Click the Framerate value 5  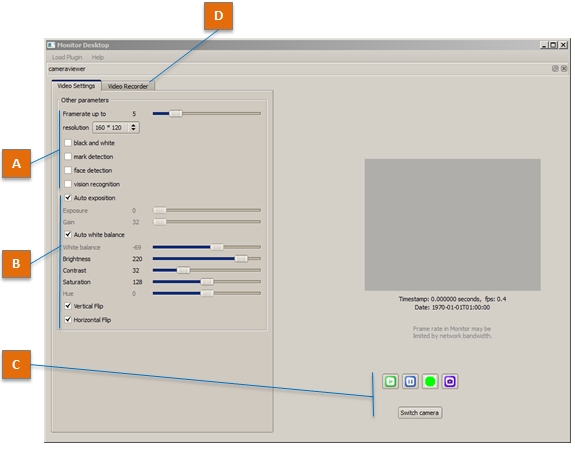click(134, 114)
